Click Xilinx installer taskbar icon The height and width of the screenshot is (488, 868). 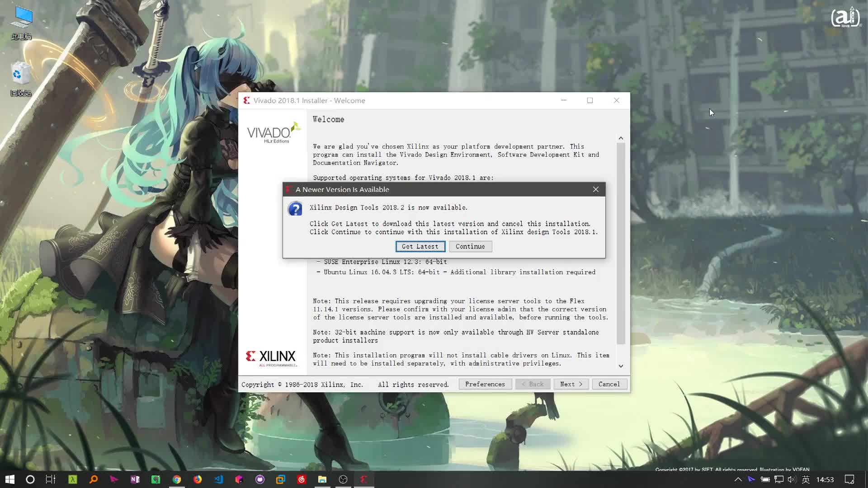pyautogui.click(x=364, y=479)
